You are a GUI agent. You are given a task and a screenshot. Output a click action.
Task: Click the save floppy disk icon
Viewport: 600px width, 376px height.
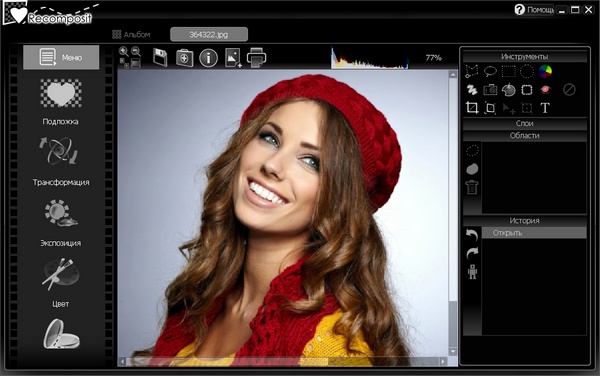point(160,58)
